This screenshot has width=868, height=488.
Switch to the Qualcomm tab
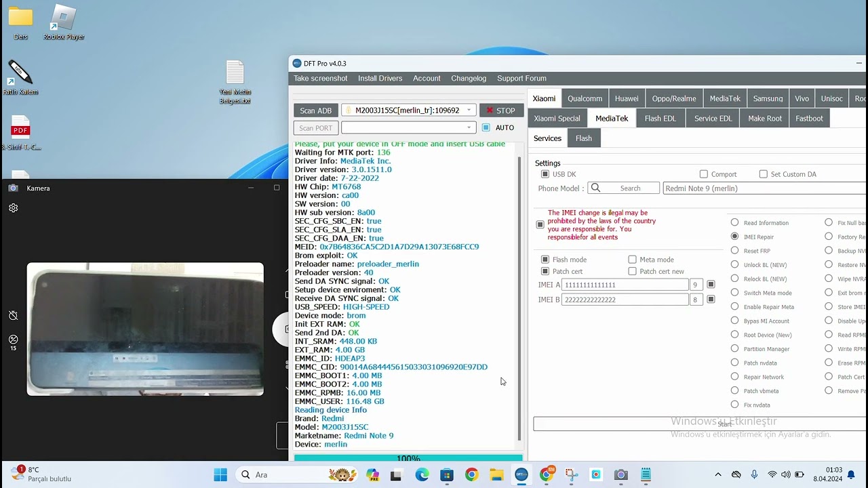[585, 98]
